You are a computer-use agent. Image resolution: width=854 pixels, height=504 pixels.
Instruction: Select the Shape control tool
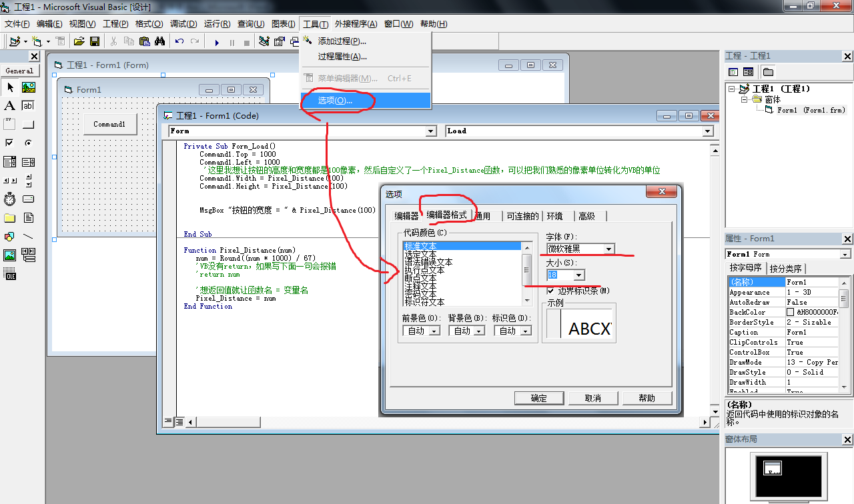tap(10, 237)
